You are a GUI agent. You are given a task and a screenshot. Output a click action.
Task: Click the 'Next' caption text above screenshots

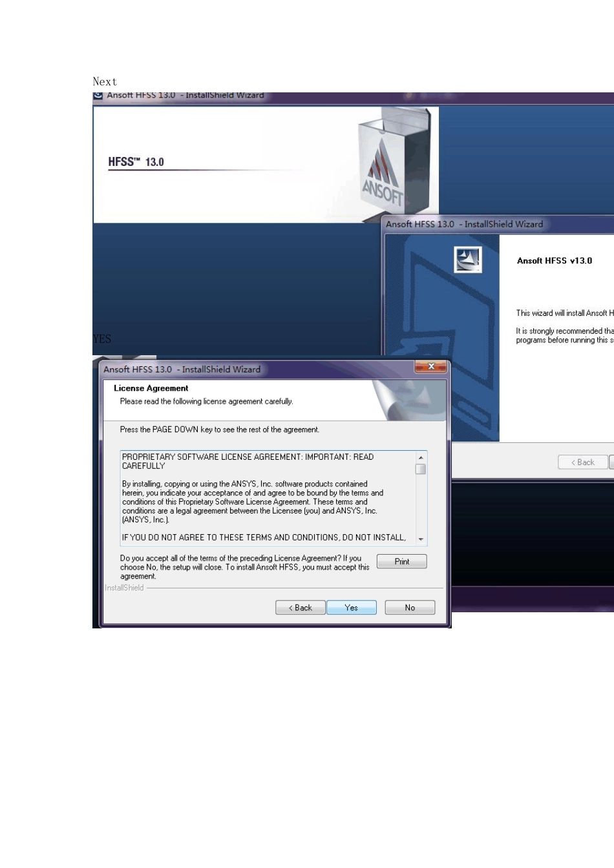105,81
